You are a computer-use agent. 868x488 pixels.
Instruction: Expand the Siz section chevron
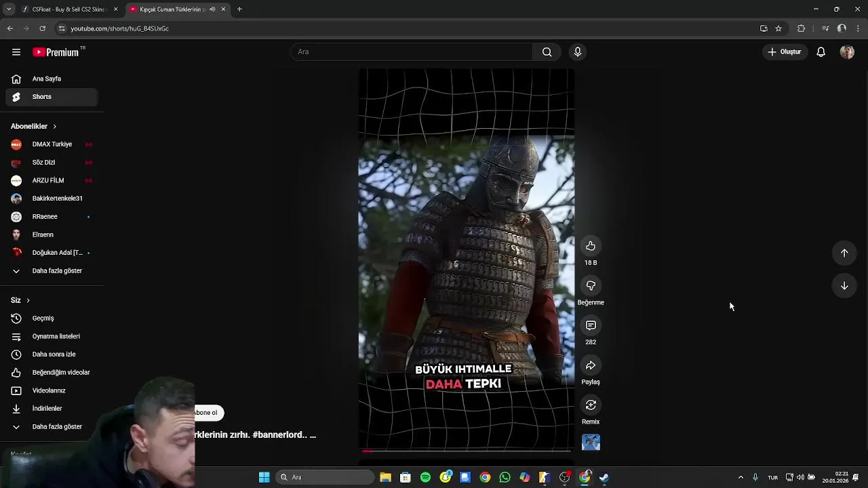[28, 300]
